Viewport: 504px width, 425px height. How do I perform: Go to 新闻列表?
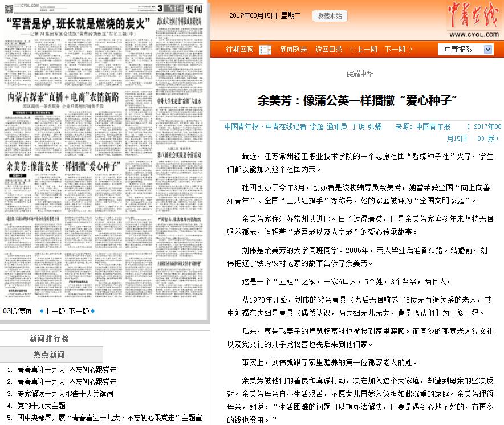coord(294,49)
